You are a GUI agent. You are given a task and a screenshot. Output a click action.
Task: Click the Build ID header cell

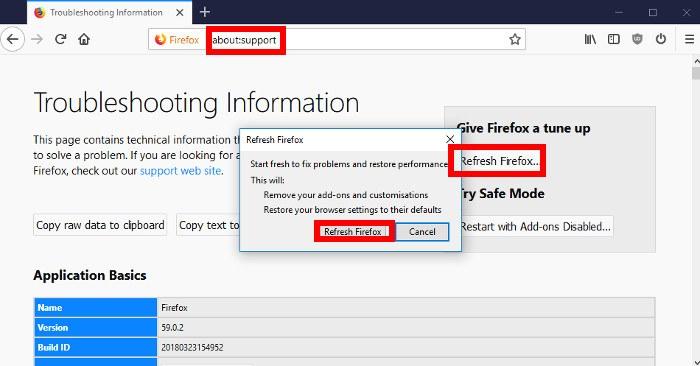pos(96,347)
